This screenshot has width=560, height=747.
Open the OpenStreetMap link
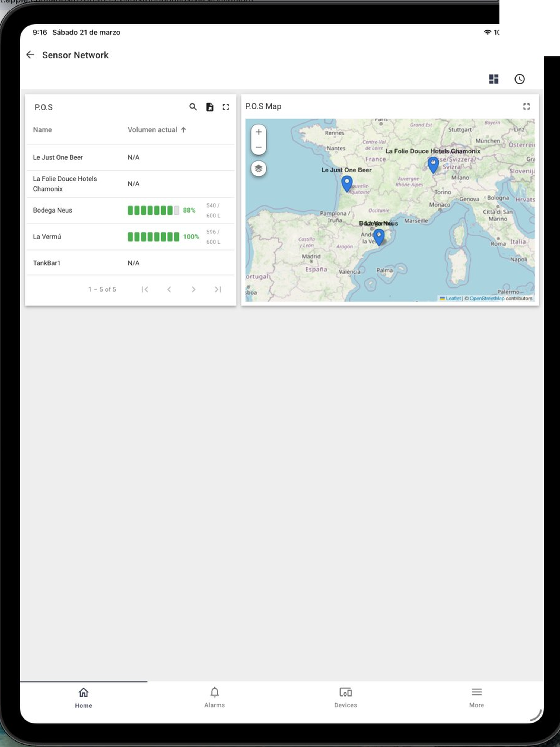point(487,299)
